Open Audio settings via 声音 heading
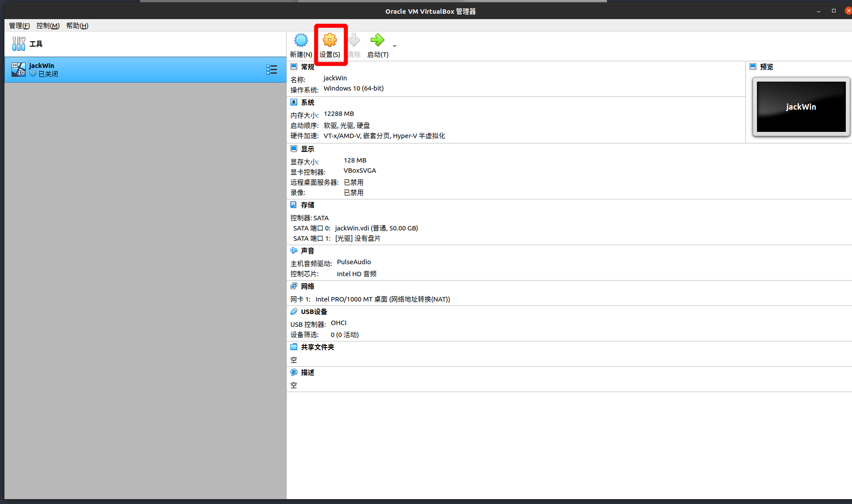This screenshot has height=504, width=852. (307, 251)
